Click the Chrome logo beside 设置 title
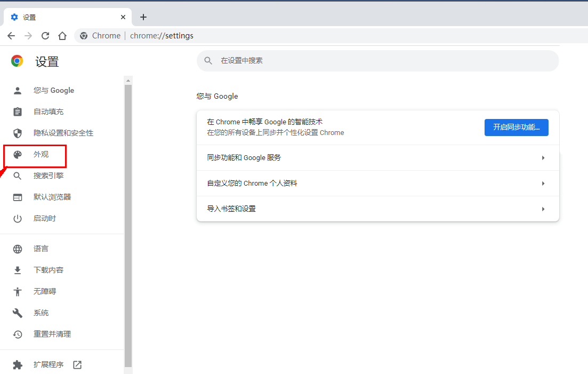 pos(17,61)
